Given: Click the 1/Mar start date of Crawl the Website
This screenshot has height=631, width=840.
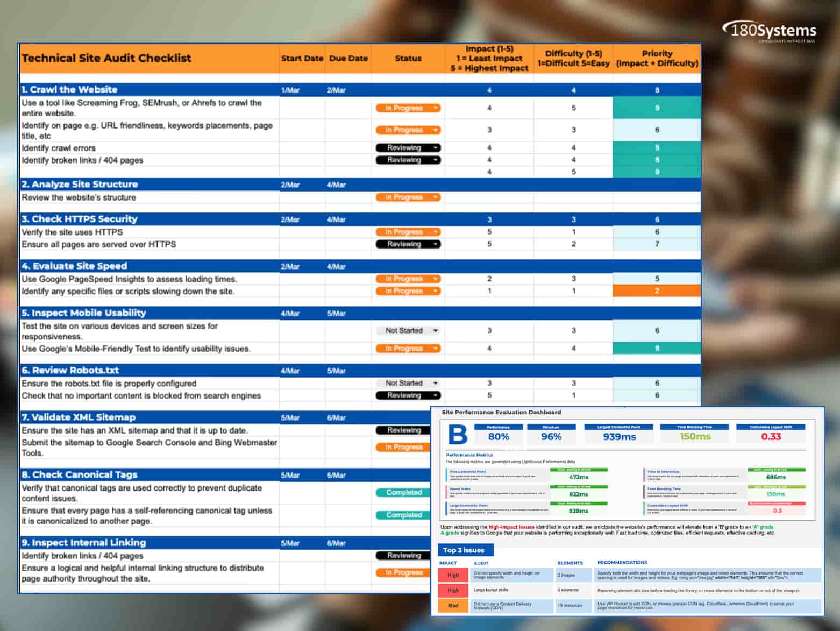Looking at the screenshot, I should coord(290,90).
